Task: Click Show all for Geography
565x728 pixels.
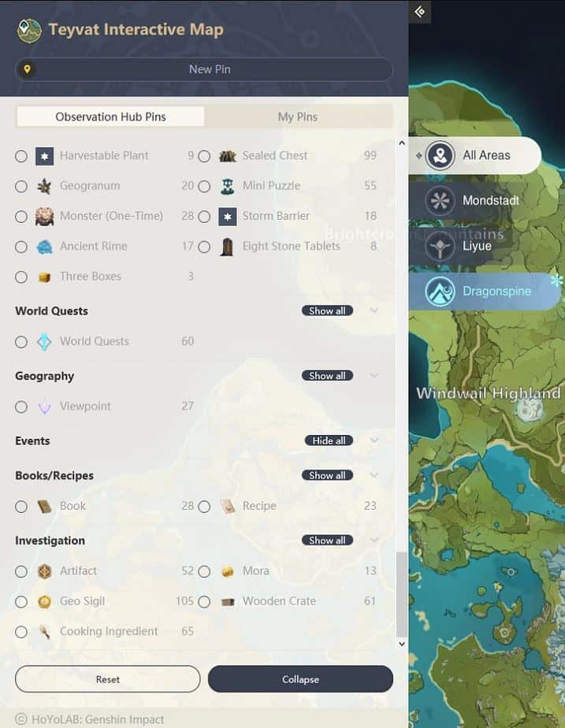Action: (327, 376)
